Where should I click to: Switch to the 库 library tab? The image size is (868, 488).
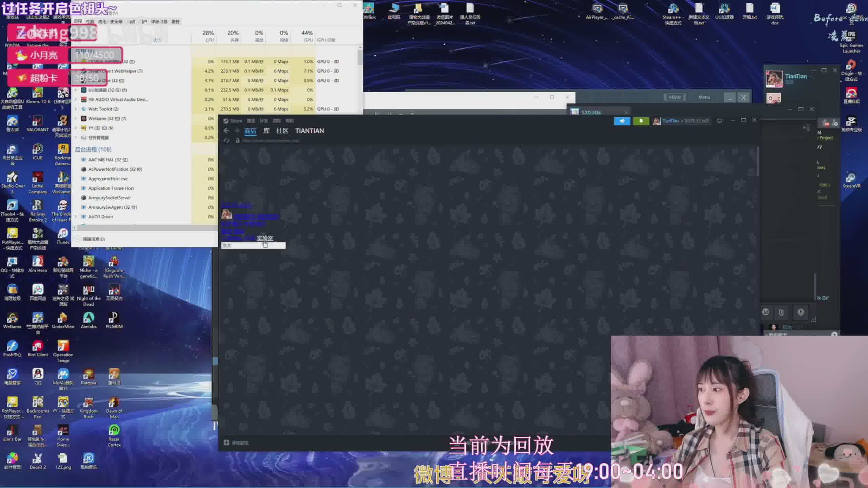click(x=266, y=130)
